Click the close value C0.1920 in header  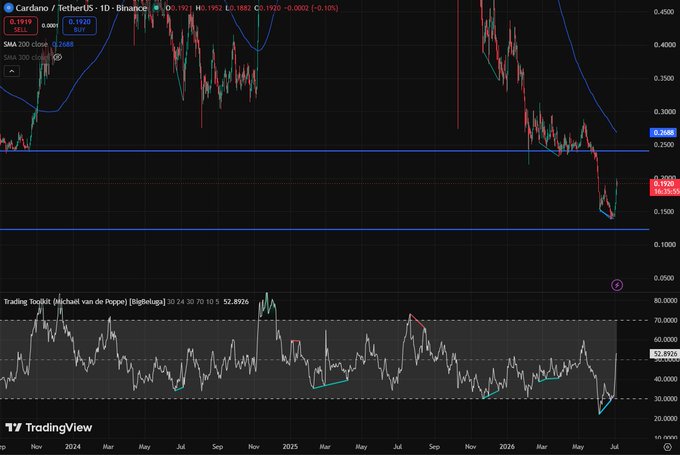pos(268,8)
